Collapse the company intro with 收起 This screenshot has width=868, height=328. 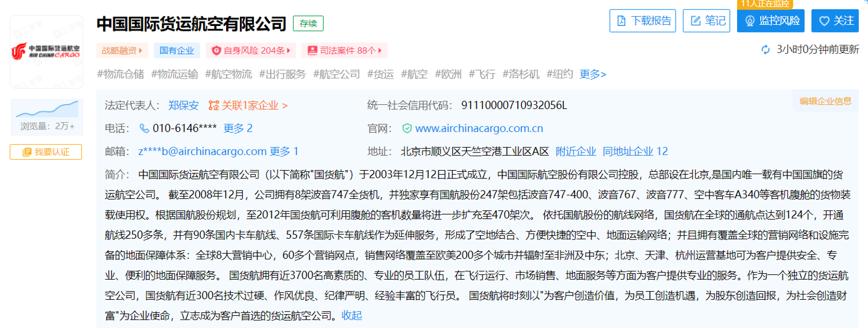click(x=351, y=315)
